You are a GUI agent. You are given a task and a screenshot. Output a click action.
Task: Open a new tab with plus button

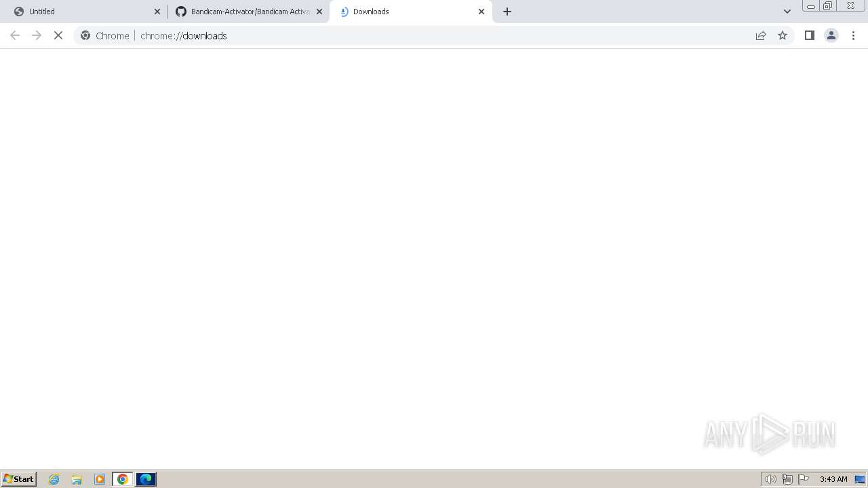point(507,12)
